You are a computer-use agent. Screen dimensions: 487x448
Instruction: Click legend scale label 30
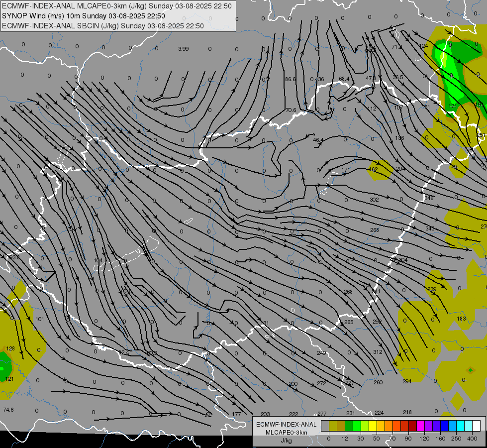point(360,439)
